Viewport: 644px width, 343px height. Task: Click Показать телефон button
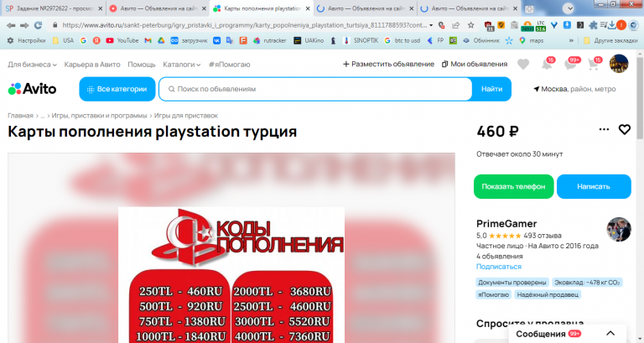(x=513, y=186)
